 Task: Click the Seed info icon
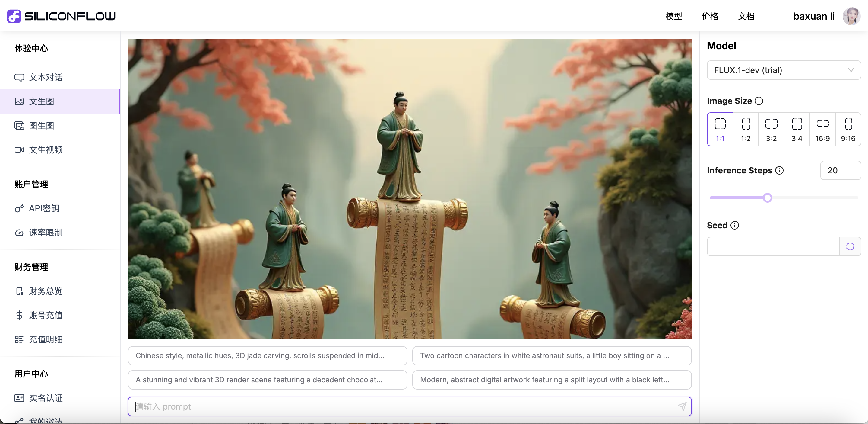click(x=735, y=225)
